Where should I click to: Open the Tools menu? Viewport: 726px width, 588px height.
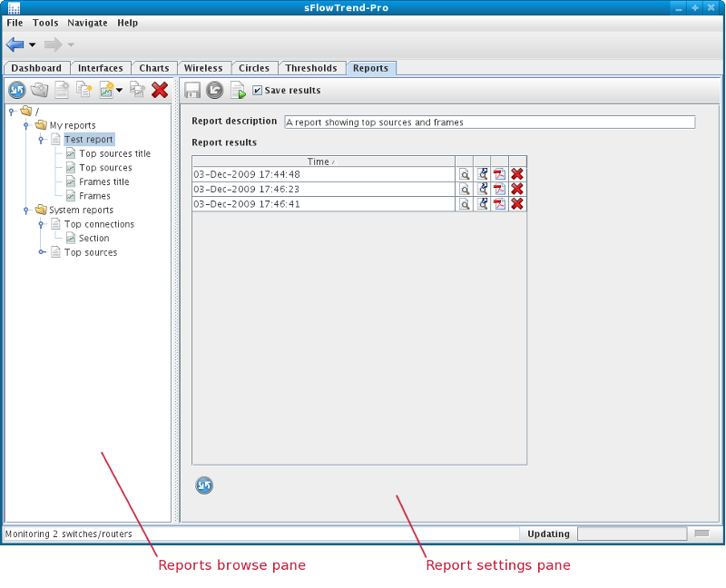pyautogui.click(x=45, y=23)
